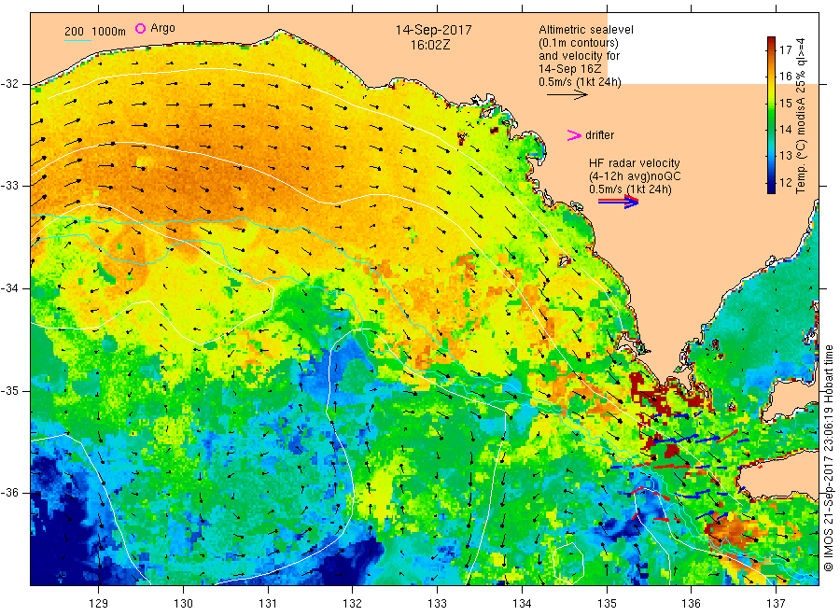The width and height of the screenshot is (840, 616).
Task: Click the longitude label 131
Action: 268,604
